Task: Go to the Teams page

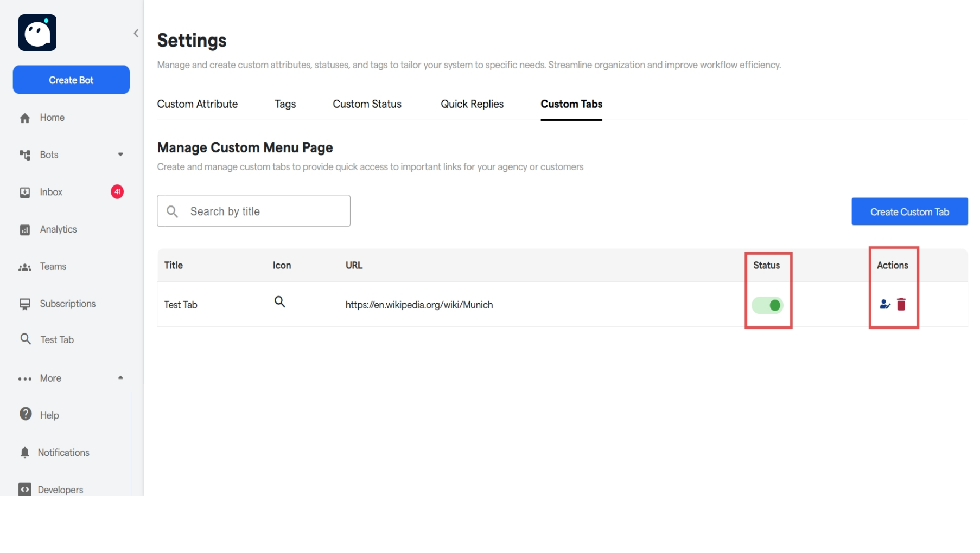Action: click(x=53, y=267)
